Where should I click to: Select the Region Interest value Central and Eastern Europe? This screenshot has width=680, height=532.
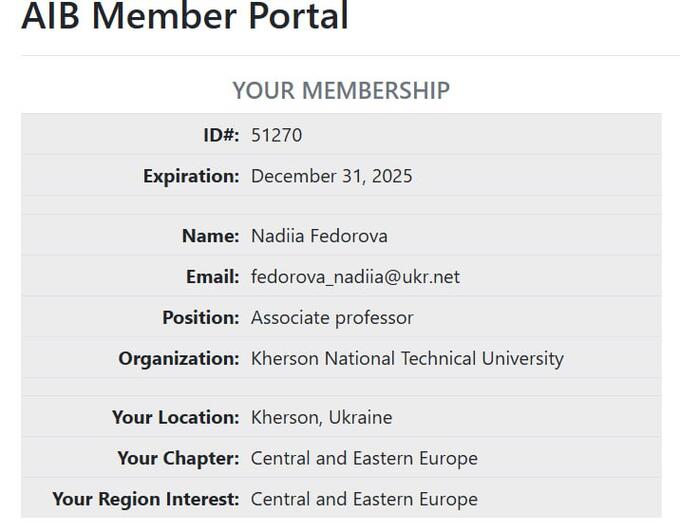(364, 499)
